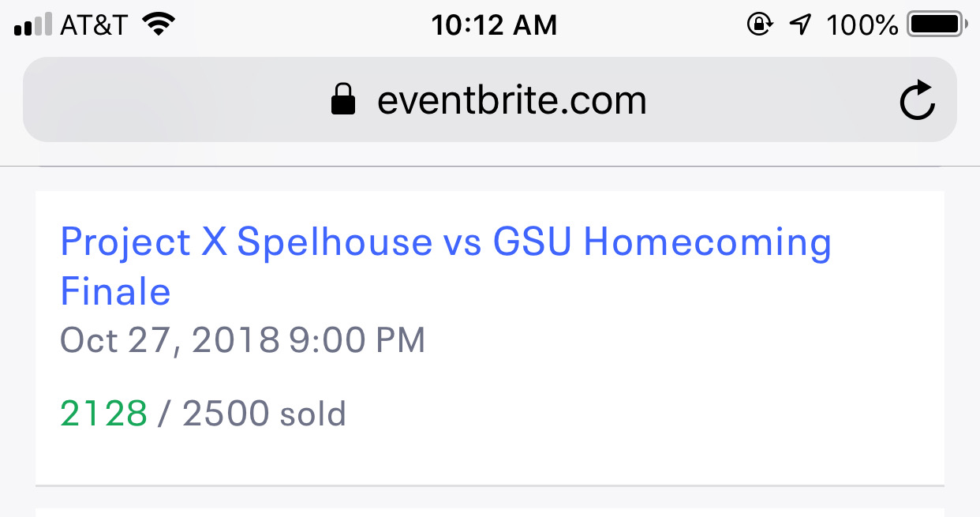Reload the page with the refresh icon
Screen dimensions: 980x517
click(x=918, y=100)
